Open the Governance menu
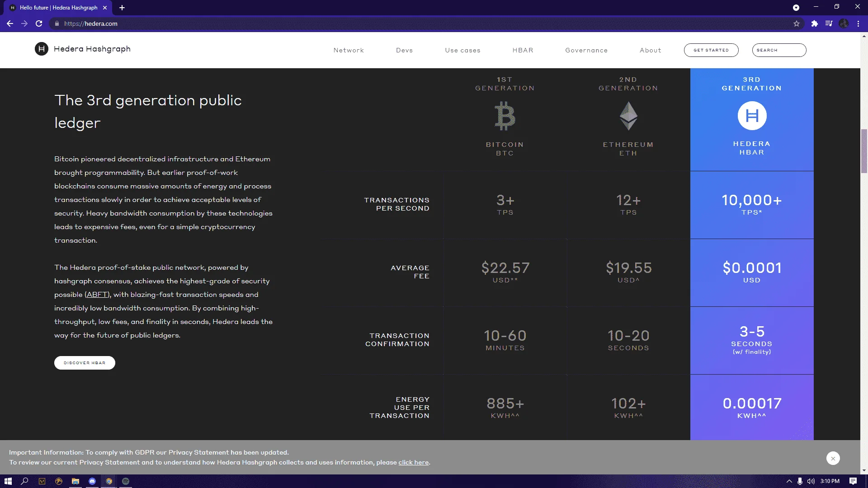The height and width of the screenshot is (488, 868). pos(586,50)
